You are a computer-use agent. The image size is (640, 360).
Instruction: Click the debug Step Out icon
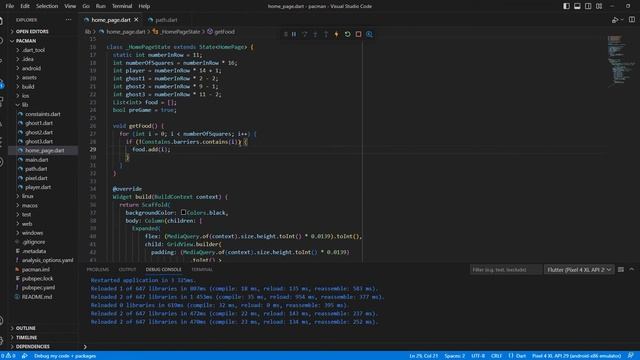326,34
